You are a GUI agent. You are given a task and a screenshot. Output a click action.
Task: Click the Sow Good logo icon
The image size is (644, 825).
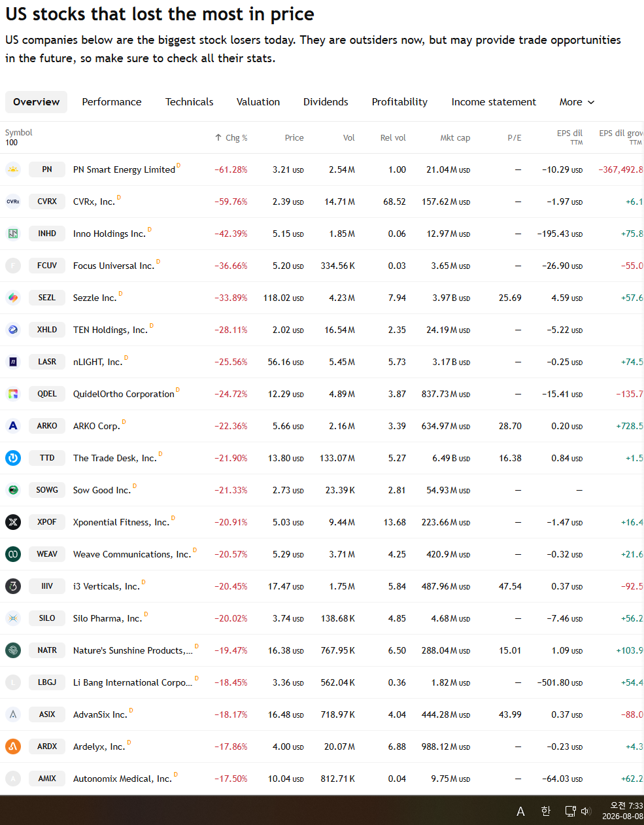[13, 490]
